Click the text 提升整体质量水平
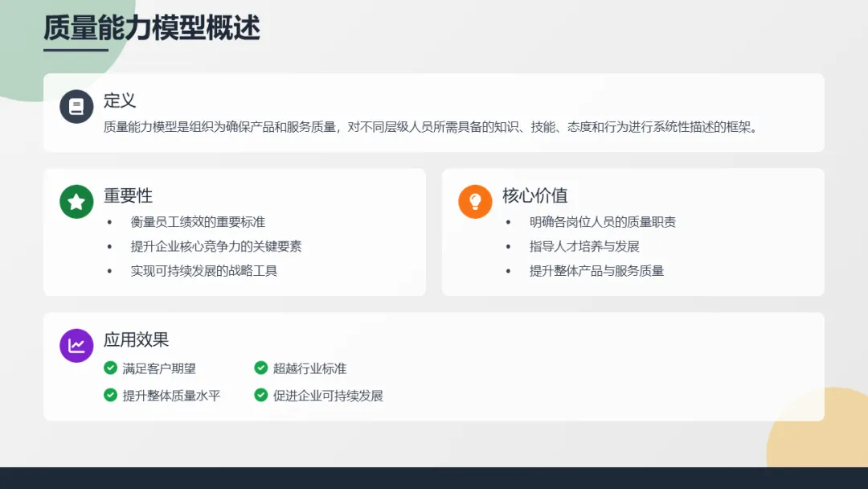Screen dimensions: 868x489 171,396
